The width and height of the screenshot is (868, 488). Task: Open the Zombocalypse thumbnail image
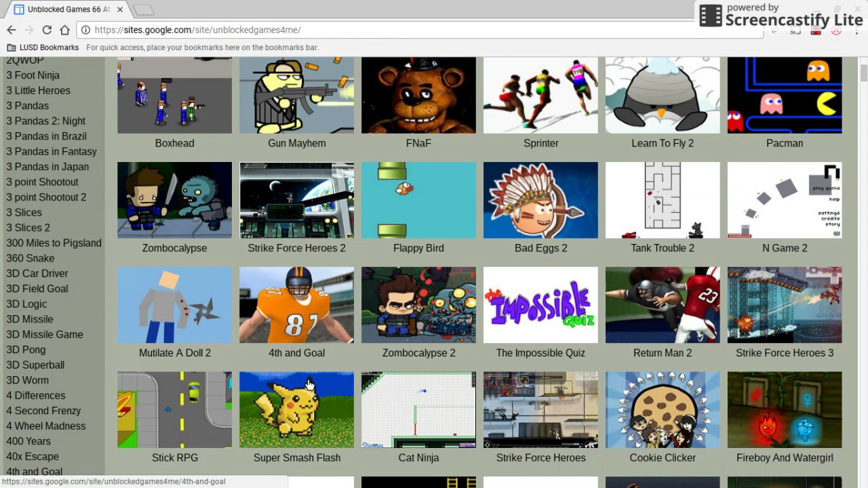coord(174,200)
